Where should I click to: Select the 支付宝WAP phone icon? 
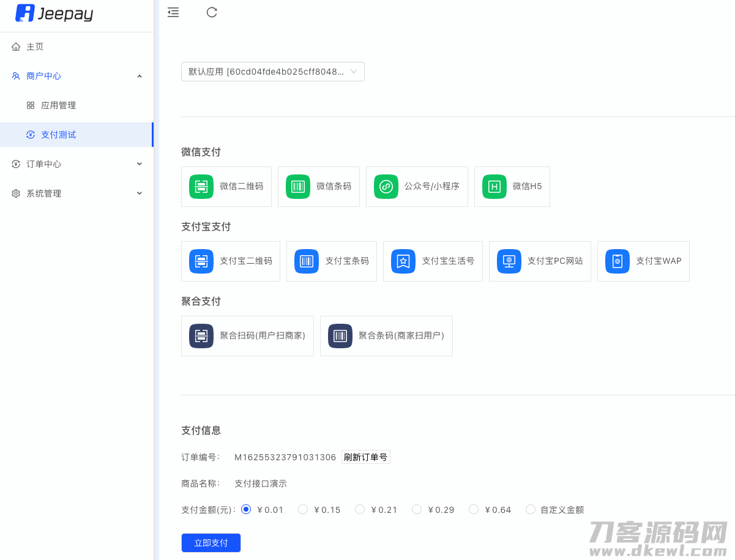[x=617, y=261]
